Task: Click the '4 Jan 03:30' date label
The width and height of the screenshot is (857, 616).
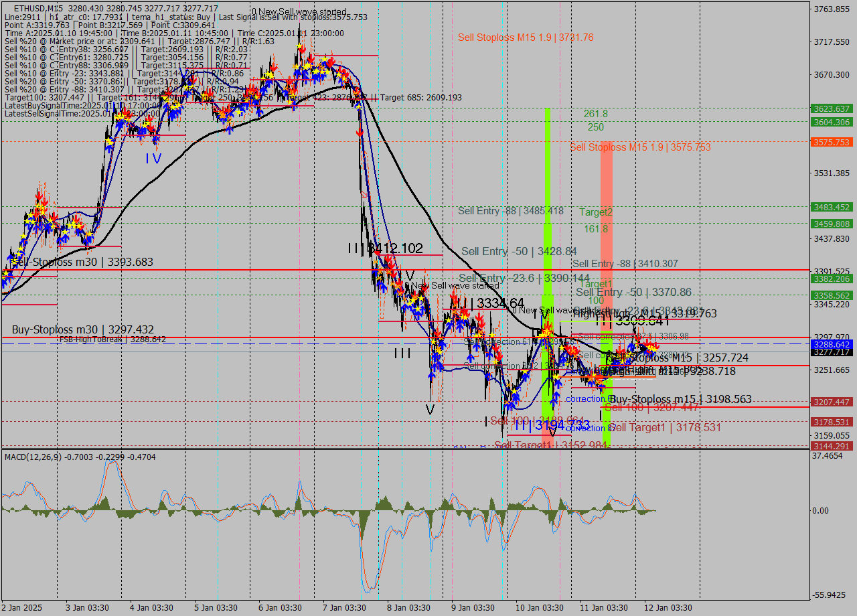Action: click(151, 608)
